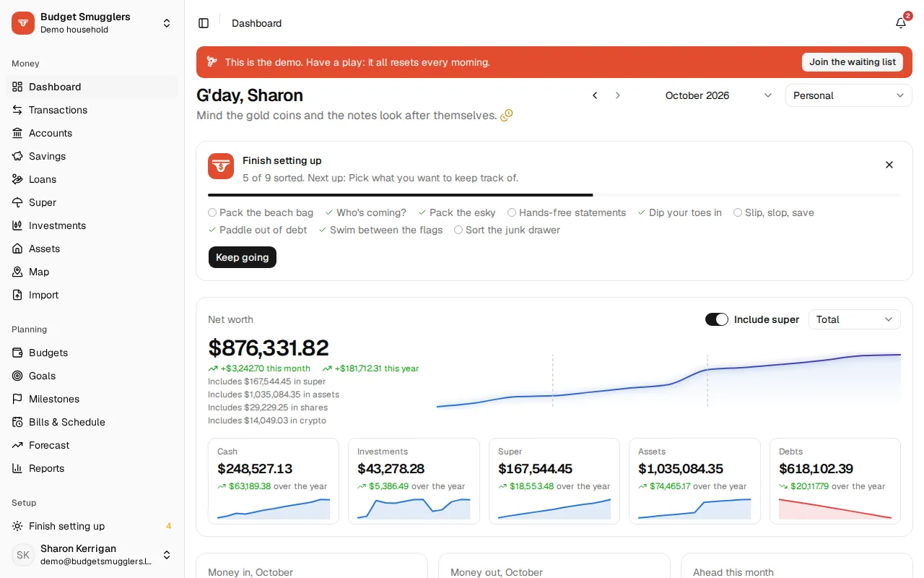Open the Super summary card
The height and width of the screenshot is (578, 924).
[x=554, y=480]
